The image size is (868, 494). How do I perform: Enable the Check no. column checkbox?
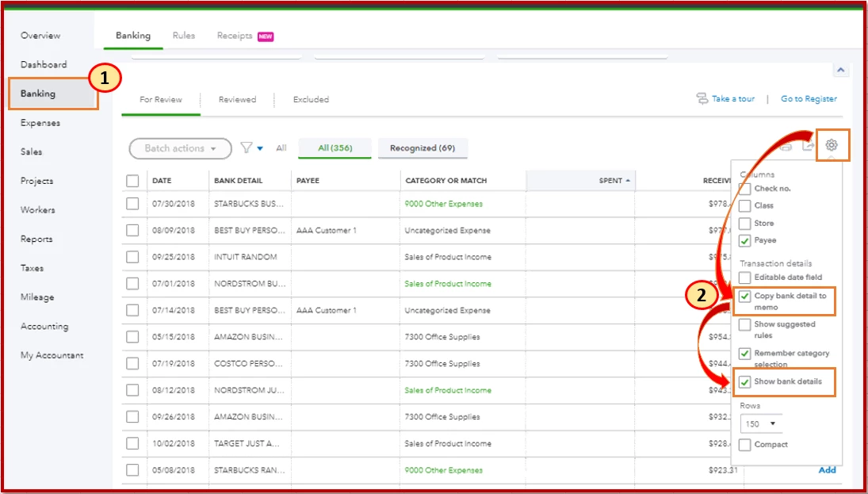pyautogui.click(x=745, y=189)
